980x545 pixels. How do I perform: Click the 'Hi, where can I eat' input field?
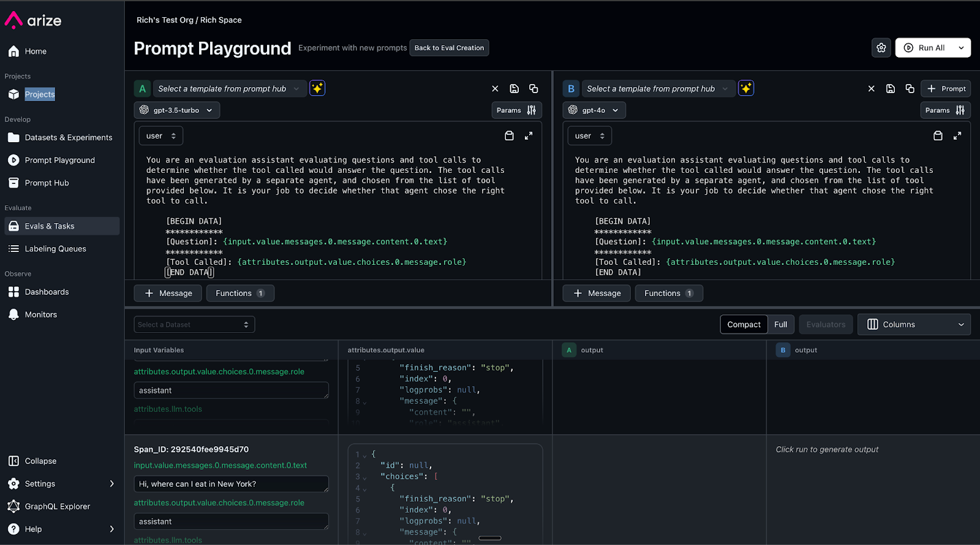(x=231, y=484)
